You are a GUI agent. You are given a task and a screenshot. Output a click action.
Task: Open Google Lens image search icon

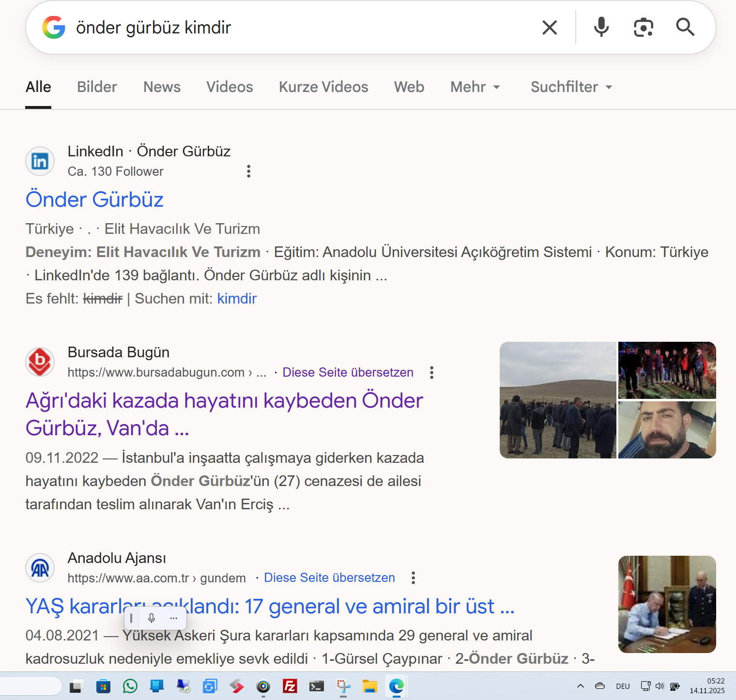[643, 28]
